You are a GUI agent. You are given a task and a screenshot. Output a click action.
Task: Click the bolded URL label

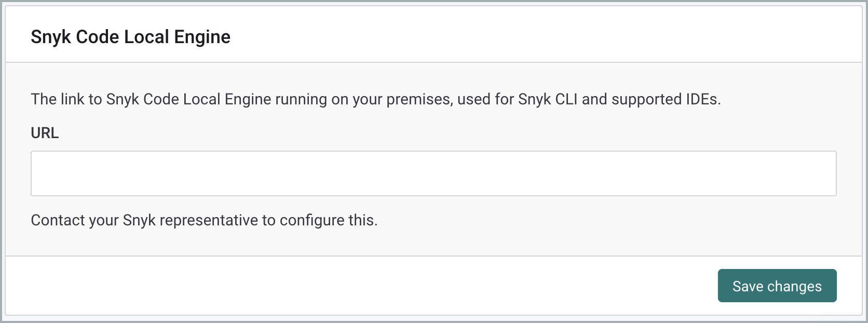point(45,133)
